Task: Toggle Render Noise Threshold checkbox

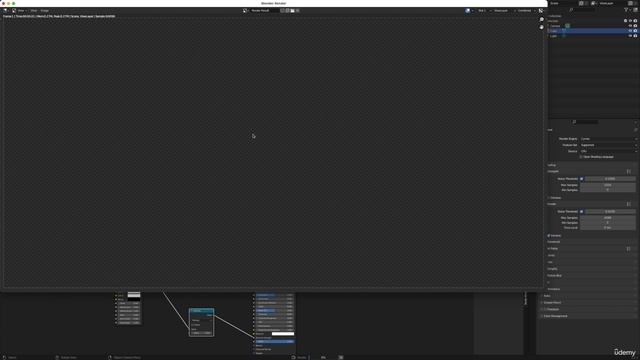Action: [x=582, y=211]
